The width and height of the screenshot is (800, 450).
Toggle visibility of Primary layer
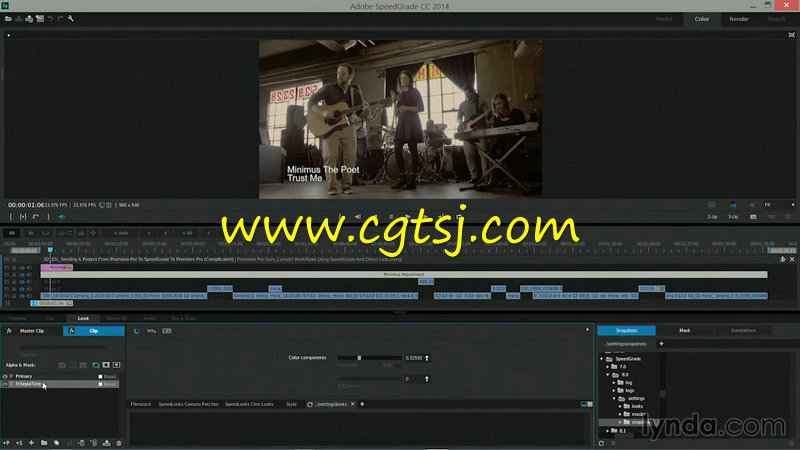tap(5, 376)
